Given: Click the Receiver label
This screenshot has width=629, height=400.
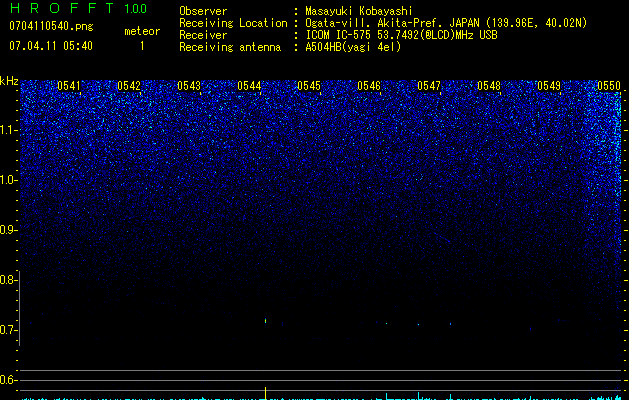Looking at the screenshot, I should 203,35.
